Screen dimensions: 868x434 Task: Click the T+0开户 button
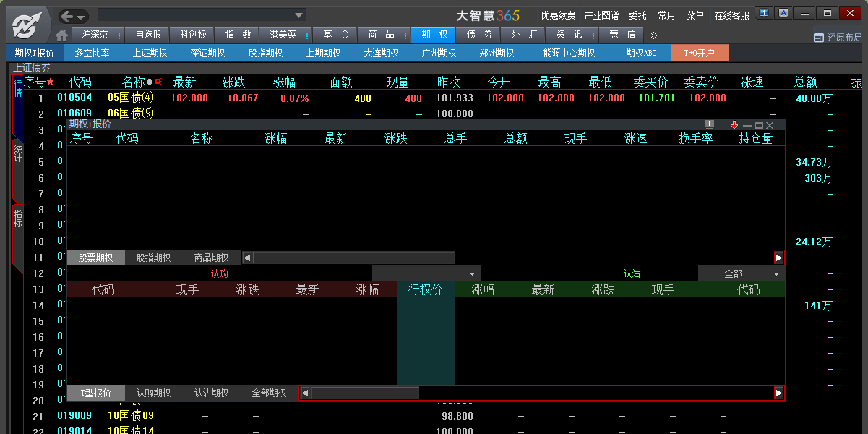[699, 53]
